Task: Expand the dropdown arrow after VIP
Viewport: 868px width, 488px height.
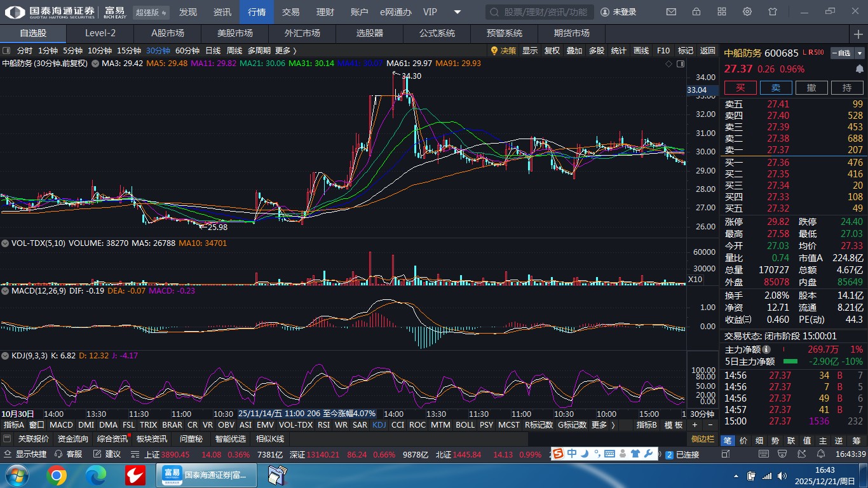Action: click(458, 12)
